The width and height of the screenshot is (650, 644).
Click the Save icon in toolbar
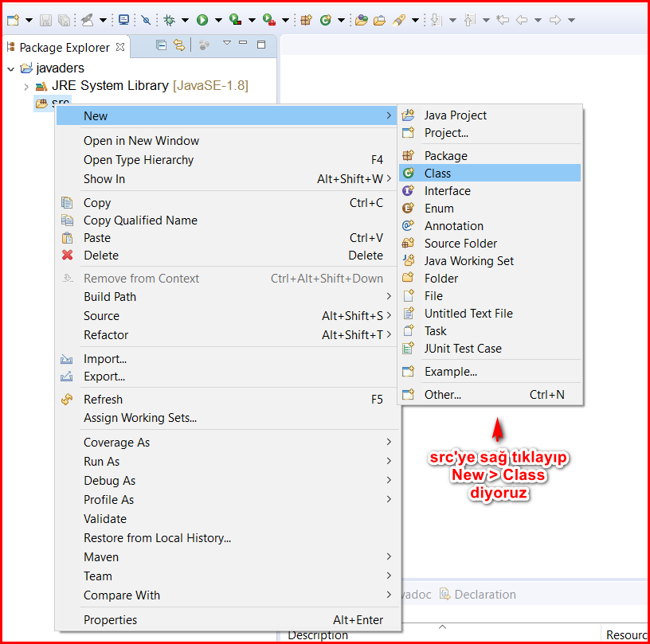(x=46, y=20)
